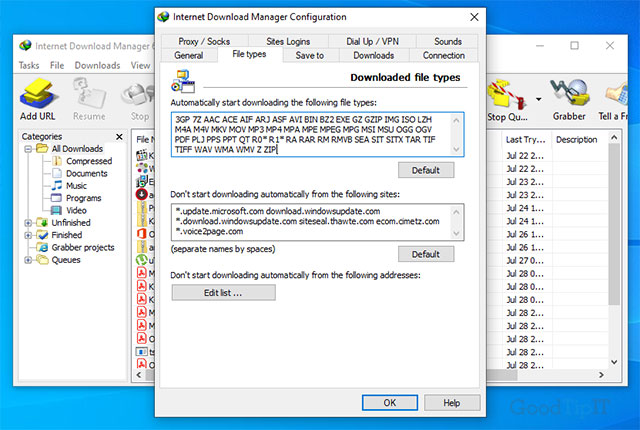Click the Last Try column header

[525, 140]
